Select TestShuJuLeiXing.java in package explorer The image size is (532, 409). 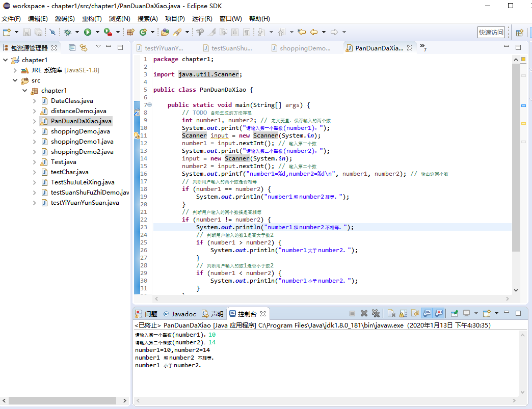(83, 182)
